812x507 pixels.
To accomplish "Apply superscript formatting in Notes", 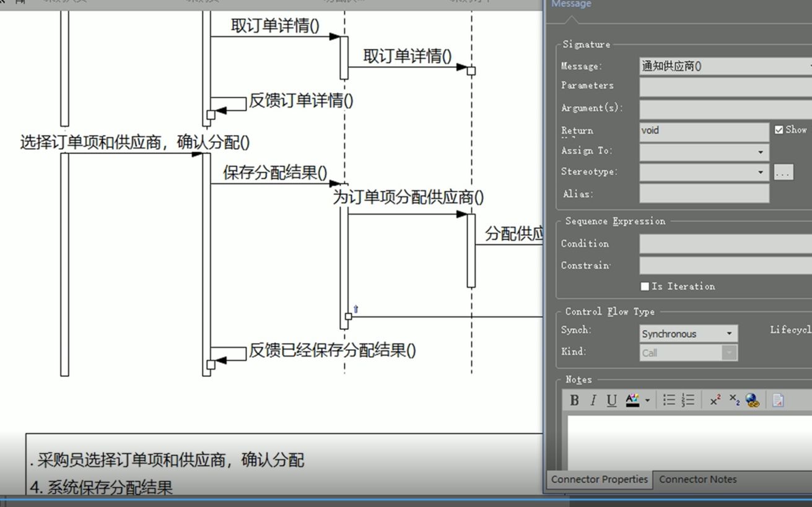I will coord(715,401).
